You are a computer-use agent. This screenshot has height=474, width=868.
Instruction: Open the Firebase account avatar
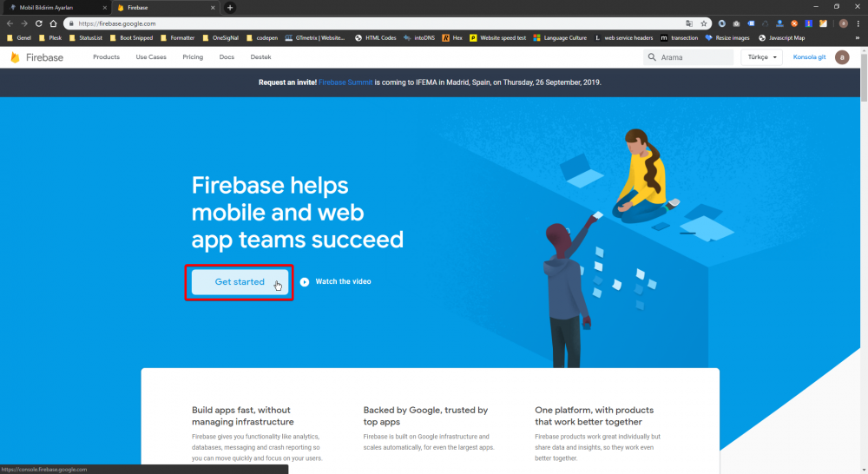coord(842,57)
